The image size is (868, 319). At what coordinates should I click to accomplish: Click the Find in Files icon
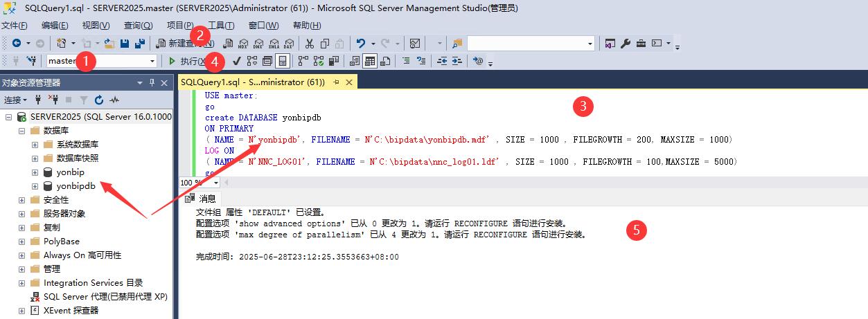pos(458,43)
